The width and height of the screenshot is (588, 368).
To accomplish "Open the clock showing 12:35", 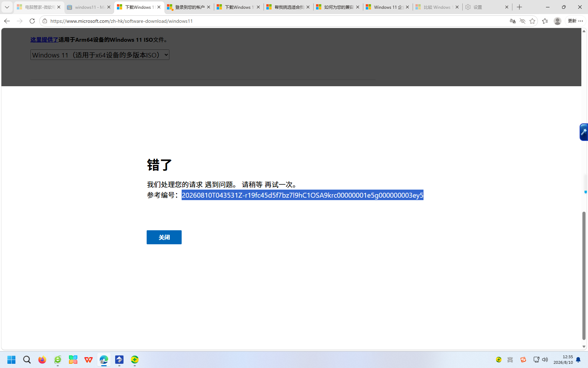I will 563,360.
